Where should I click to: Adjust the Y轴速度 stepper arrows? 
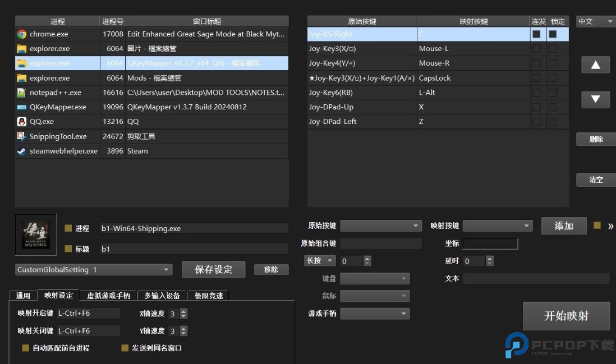click(x=183, y=331)
